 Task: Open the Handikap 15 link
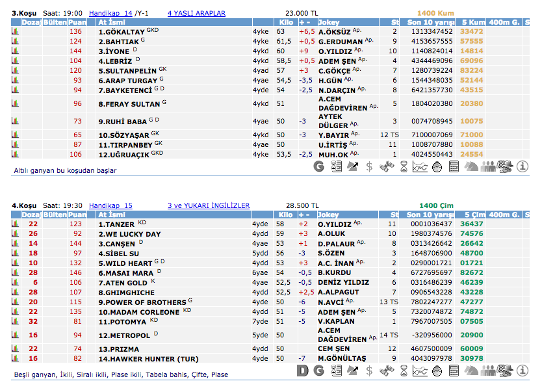coord(110,205)
